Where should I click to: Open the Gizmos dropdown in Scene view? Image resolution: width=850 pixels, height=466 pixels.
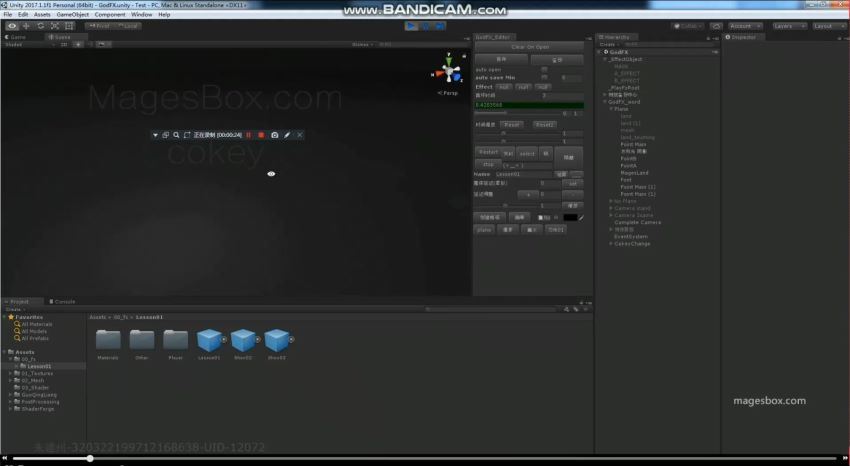362,44
